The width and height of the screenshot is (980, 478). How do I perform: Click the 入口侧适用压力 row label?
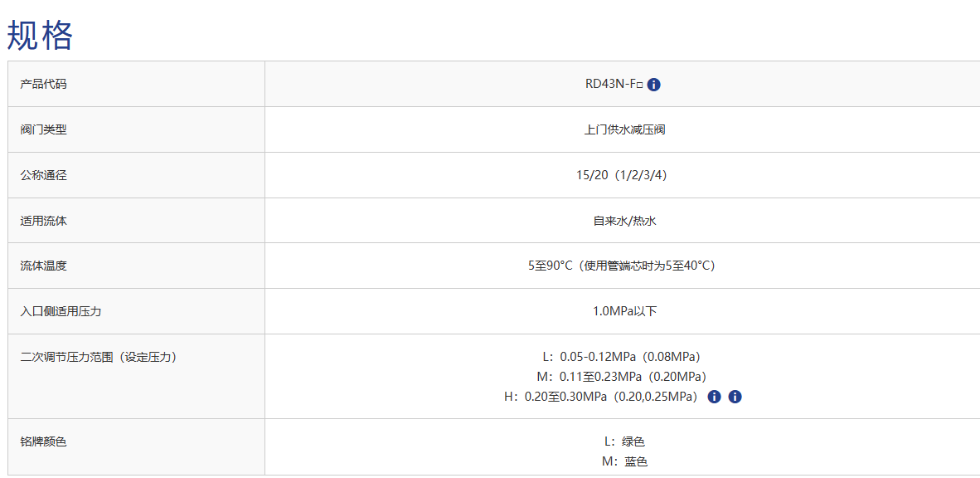click(61, 311)
